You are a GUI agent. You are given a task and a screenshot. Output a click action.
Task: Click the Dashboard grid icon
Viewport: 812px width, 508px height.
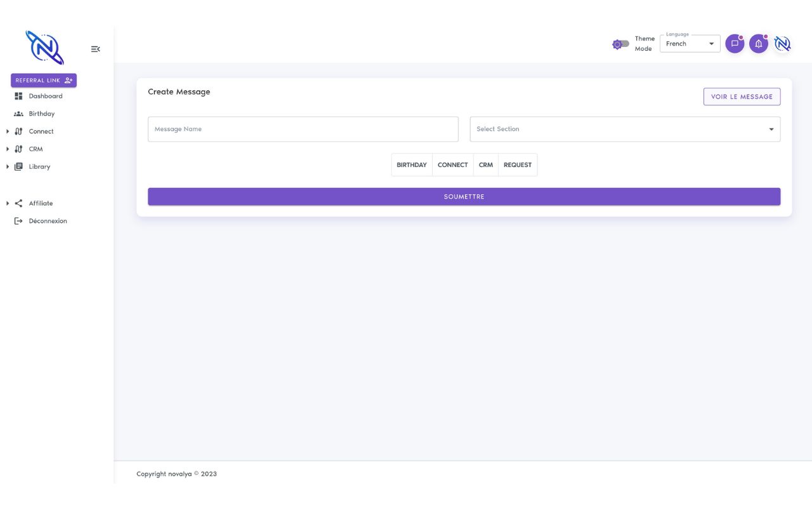[18, 96]
